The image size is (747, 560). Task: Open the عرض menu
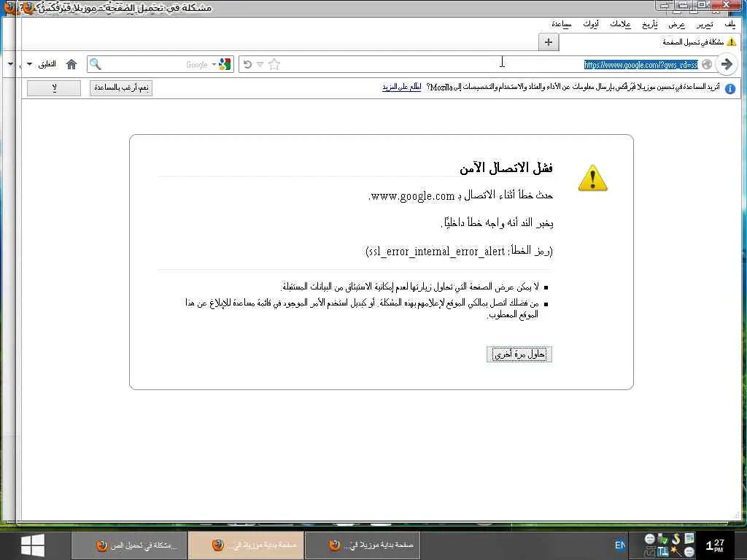pos(676,24)
